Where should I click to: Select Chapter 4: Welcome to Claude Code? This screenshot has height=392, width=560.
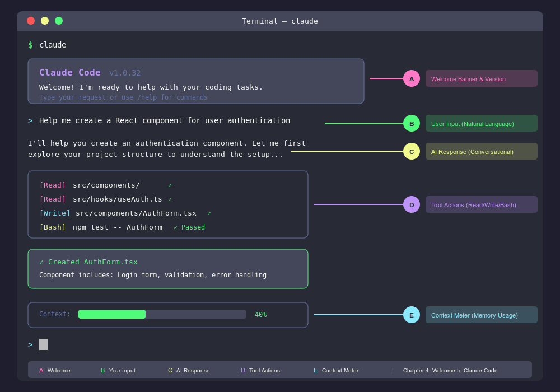point(450,370)
